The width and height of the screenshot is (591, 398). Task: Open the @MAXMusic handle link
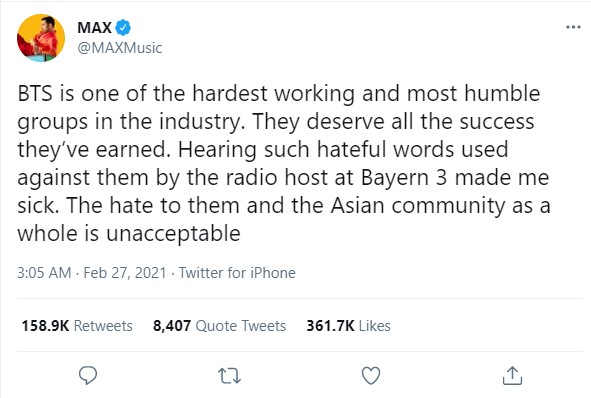pos(120,48)
